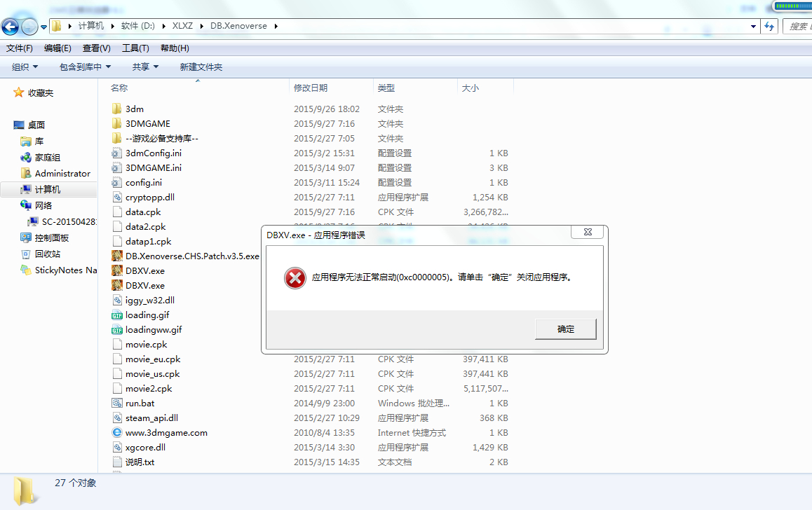Click the Forward navigation arrow button
Viewport: 812px width, 510px height.
(29, 27)
